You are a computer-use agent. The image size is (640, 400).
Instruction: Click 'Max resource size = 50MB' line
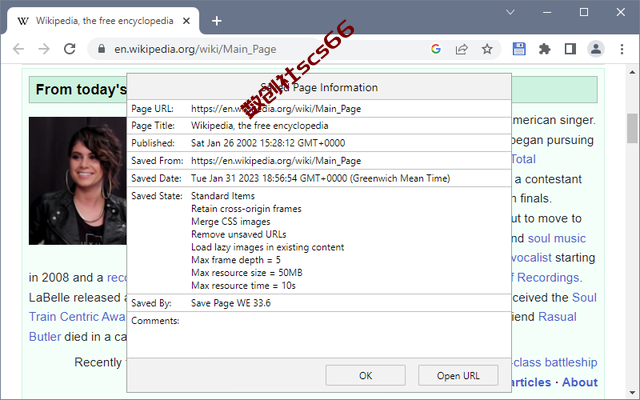click(x=247, y=273)
